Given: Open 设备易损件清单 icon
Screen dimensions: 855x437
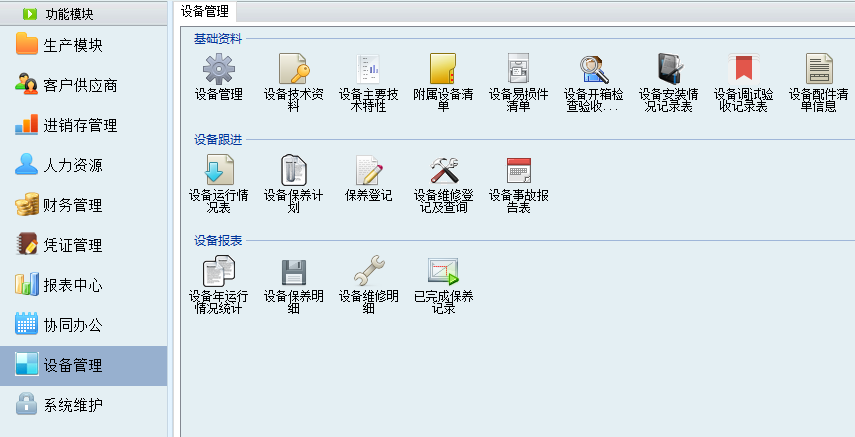Looking at the screenshot, I should coord(518,69).
